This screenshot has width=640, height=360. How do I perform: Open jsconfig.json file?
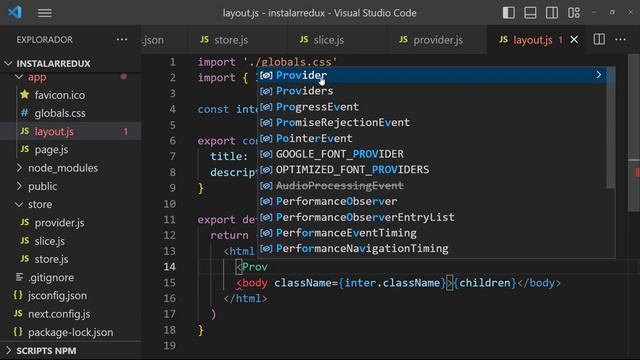tap(57, 296)
